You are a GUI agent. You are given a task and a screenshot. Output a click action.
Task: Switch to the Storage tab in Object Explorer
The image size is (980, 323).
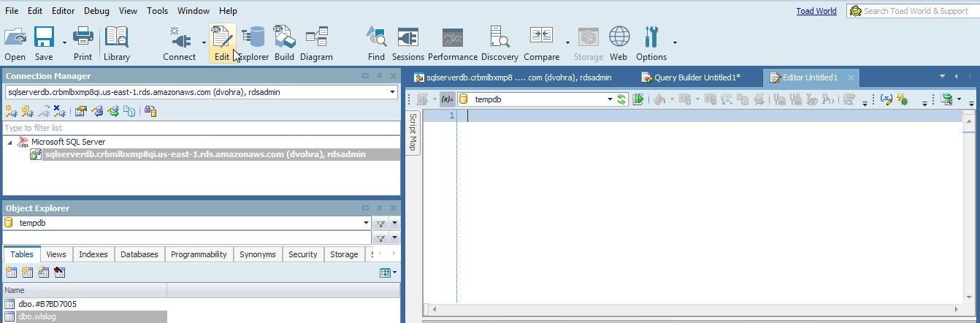tap(344, 254)
